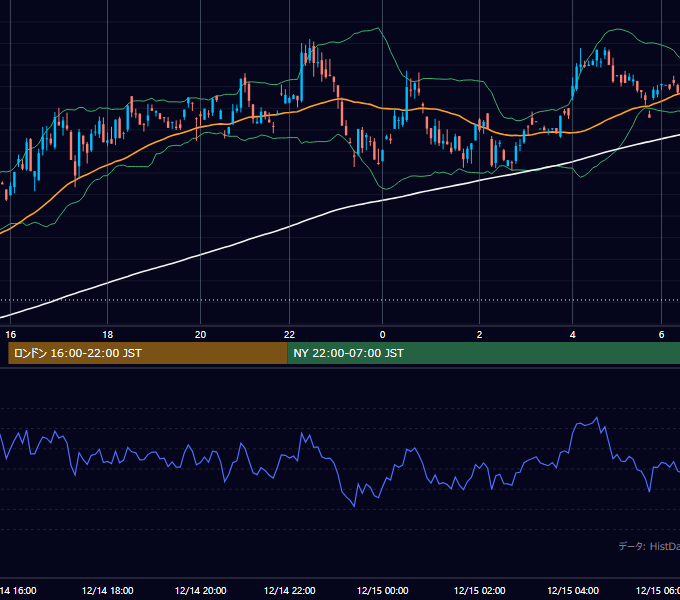Image resolution: width=680 pixels, height=600 pixels.
Task: Click the 12/14 22:00 date label
Action: coord(289,591)
